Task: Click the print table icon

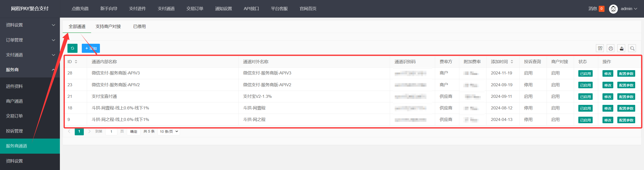Action: pos(611,48)
